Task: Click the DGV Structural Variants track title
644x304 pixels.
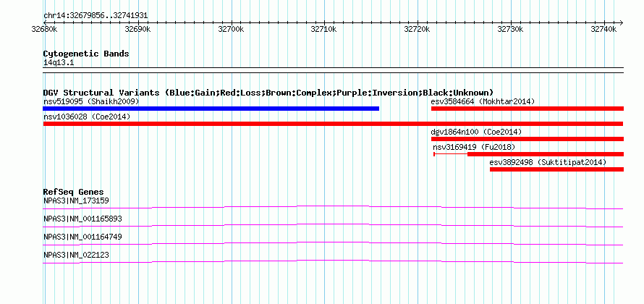Action: 268,93
